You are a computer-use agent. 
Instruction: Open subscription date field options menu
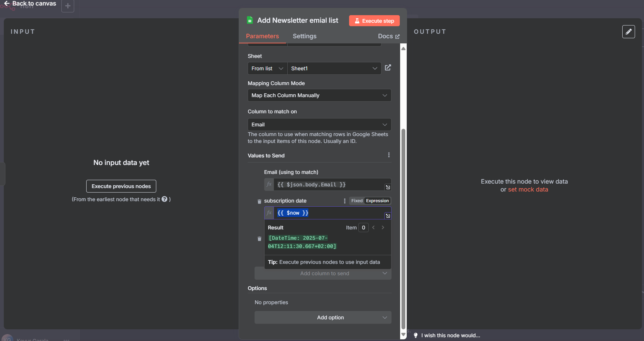coord(345,201)
